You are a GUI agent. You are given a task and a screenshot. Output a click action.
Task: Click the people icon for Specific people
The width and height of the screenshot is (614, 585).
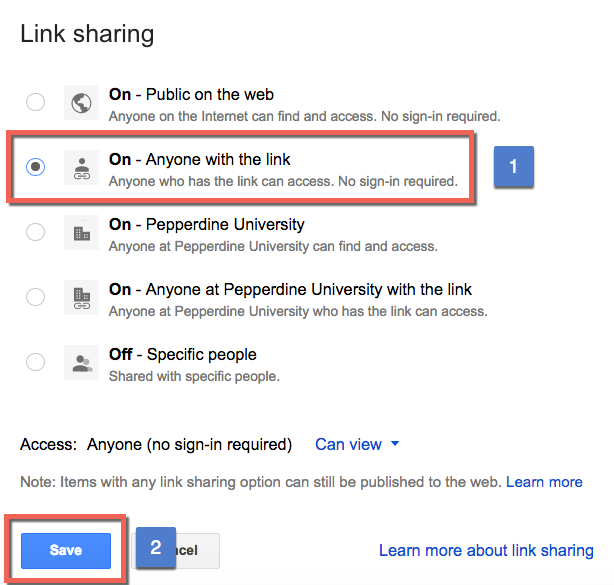click(81, 362)
